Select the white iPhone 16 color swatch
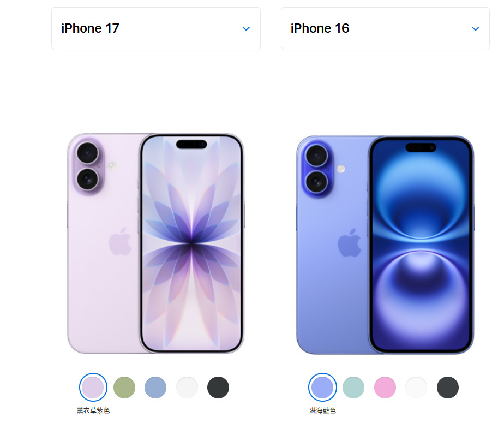 coord(416,388)
